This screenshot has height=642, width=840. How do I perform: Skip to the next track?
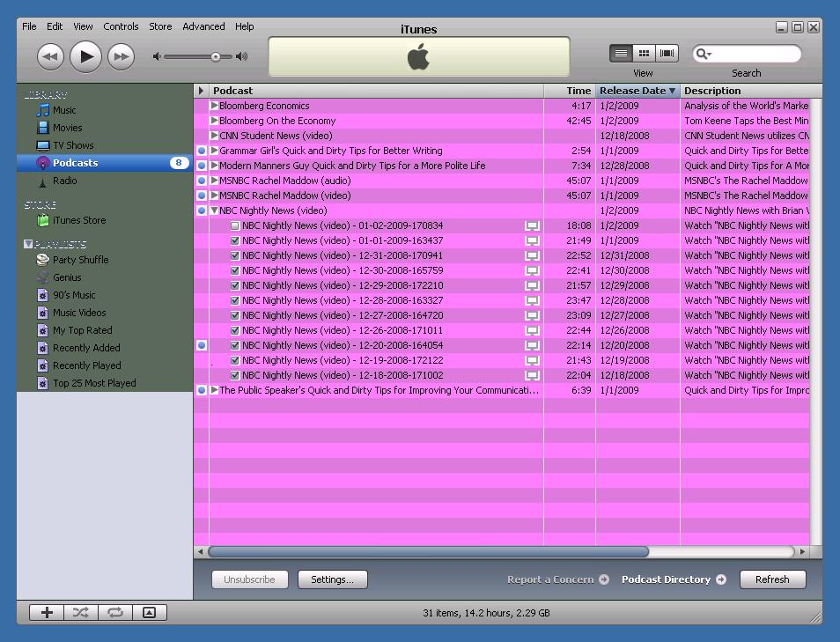coord(121,57)
